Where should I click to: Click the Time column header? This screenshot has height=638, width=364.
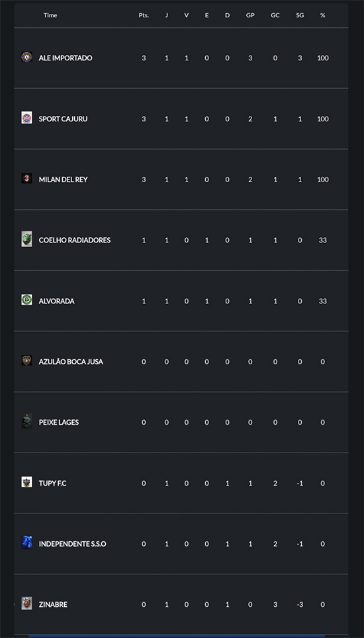click(x=50, y=15)
